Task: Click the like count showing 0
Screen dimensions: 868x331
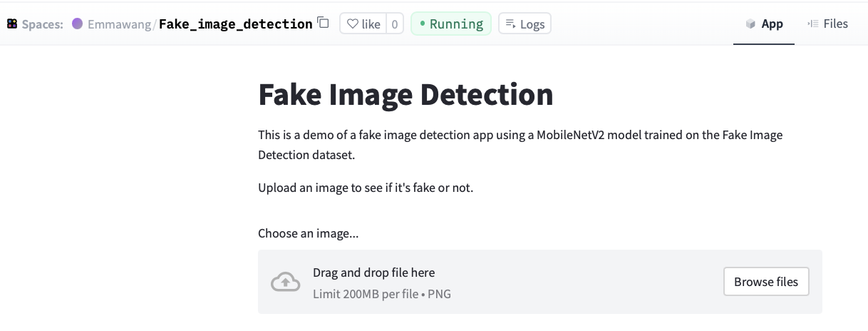Action: (395, 24)
